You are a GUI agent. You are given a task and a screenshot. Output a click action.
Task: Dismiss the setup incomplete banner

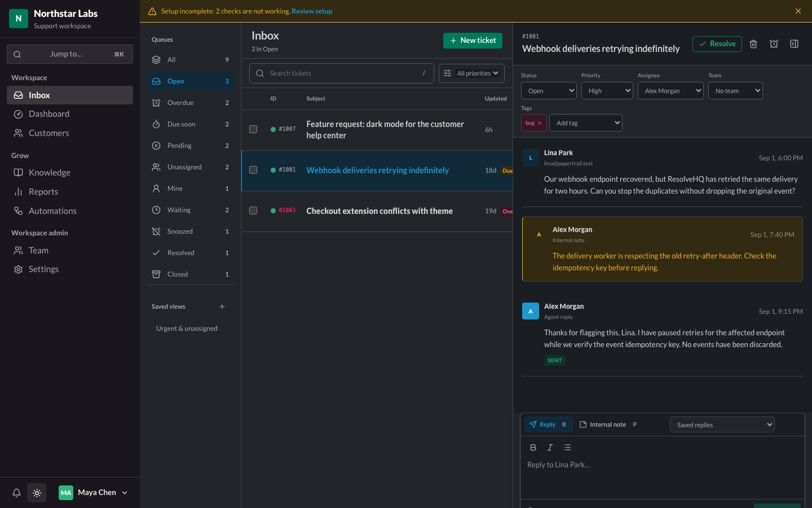[x=798, y=11]
